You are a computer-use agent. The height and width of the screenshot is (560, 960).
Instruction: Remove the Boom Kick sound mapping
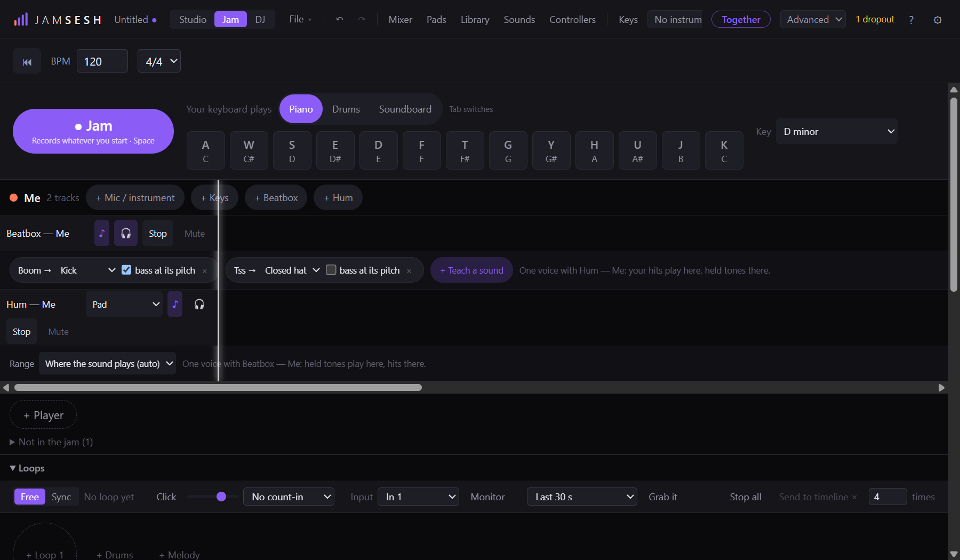pyautogui.click(x=204, y=271)
